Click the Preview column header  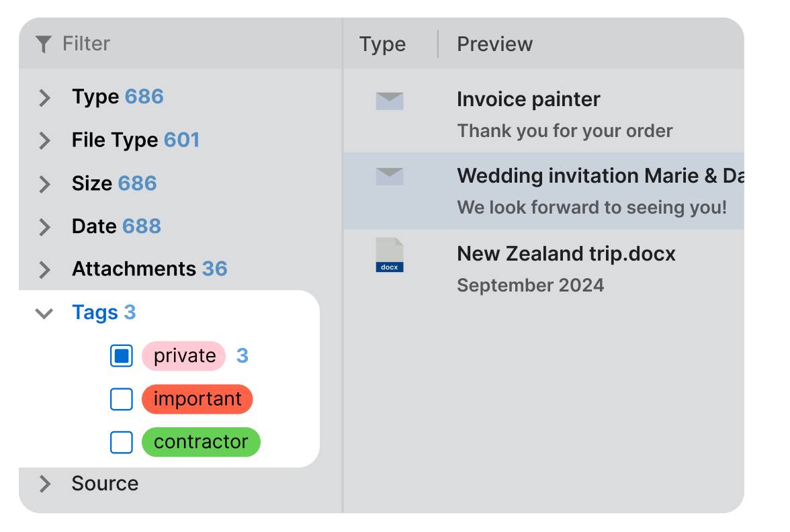click(494, 44)
